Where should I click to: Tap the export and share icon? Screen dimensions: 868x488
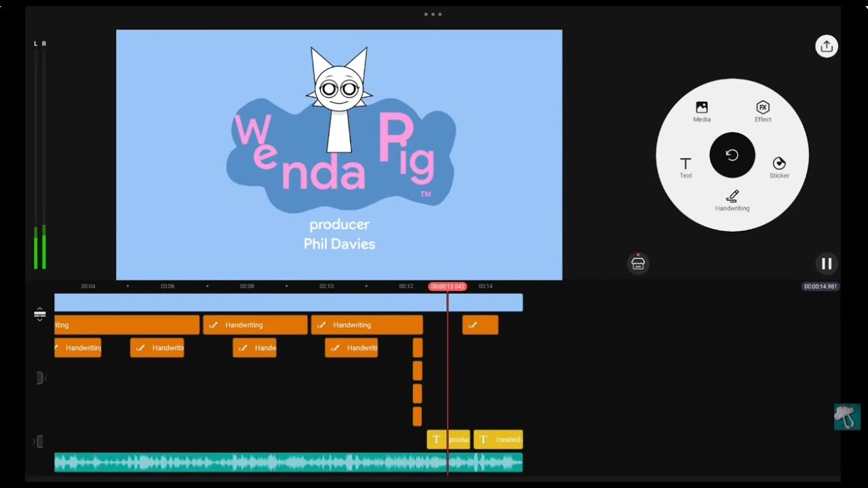click(x=826, y=46)
